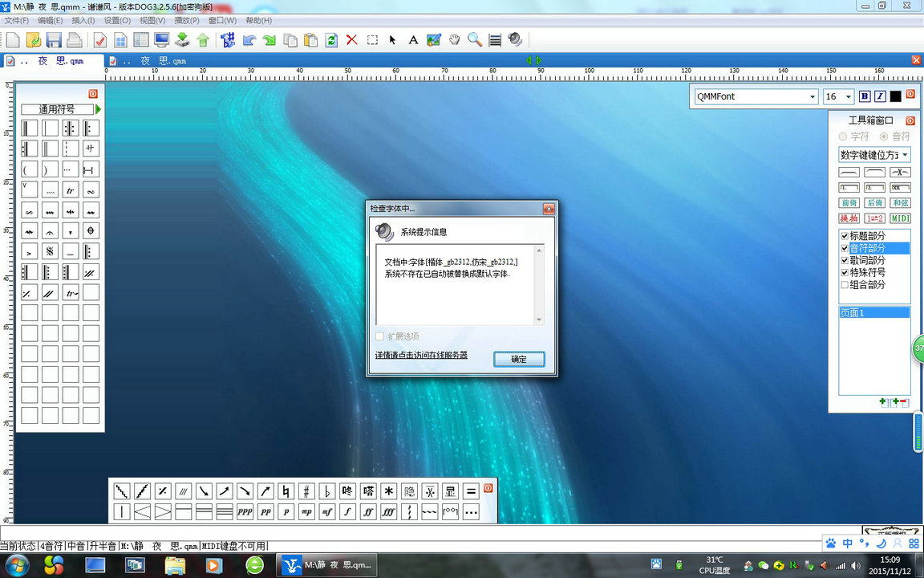Click the blue undo arrow icon
The image size is (924, 578).
coord(249,39)
